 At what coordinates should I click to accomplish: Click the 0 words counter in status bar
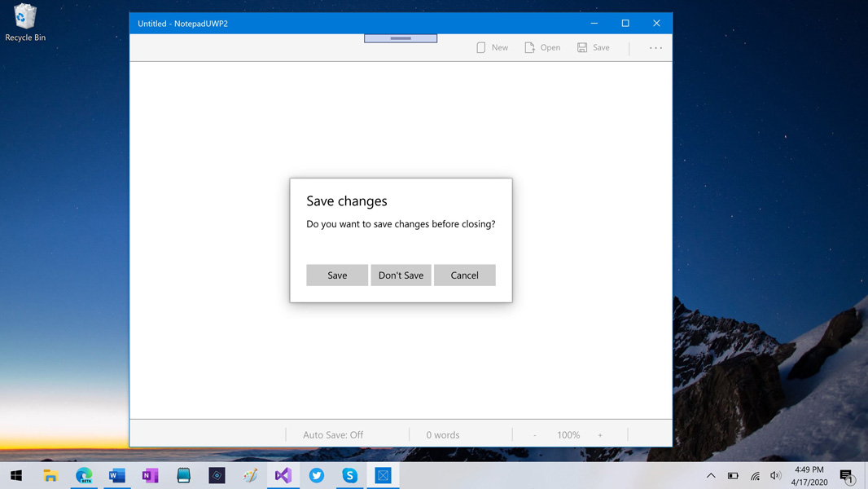tap(443, 435)
